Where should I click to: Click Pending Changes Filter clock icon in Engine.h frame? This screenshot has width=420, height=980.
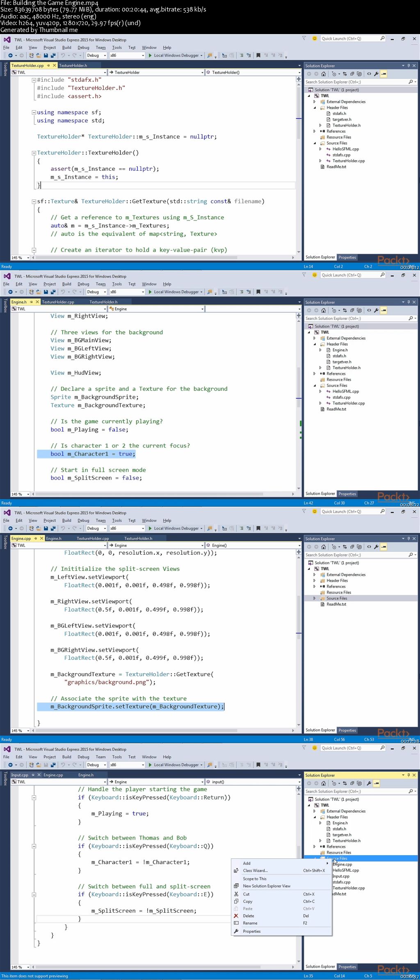point(334,310)
